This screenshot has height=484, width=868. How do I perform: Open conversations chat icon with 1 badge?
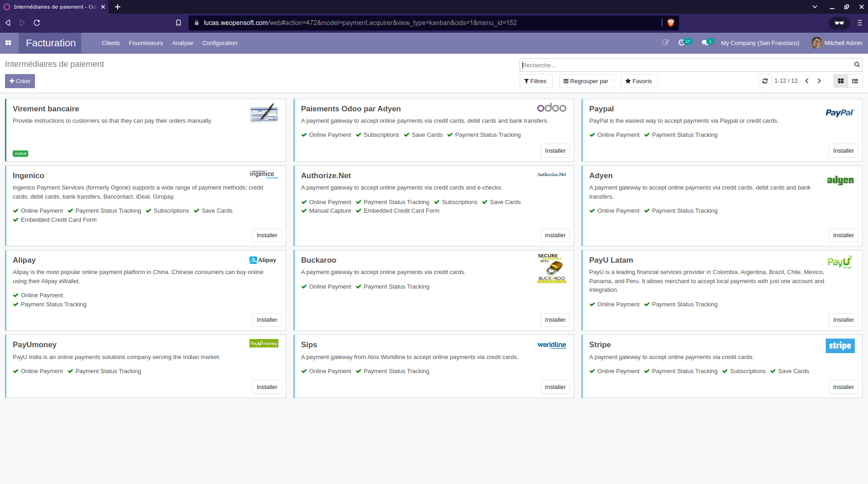point(707,42)
